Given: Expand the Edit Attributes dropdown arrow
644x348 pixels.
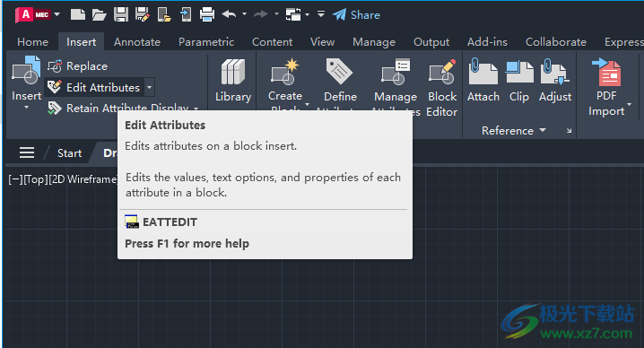Looking at the screenshot, I should point(150,87).
